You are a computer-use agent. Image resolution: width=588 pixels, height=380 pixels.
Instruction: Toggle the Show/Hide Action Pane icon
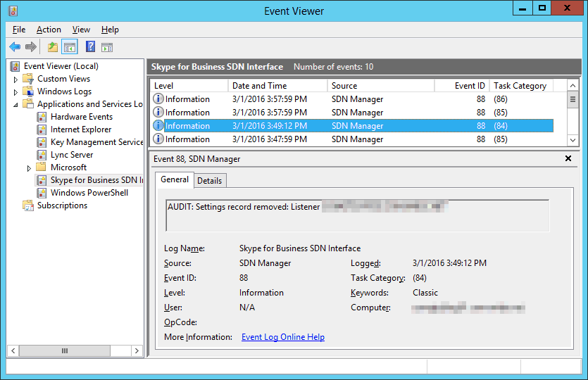click(x=107, y=47)
